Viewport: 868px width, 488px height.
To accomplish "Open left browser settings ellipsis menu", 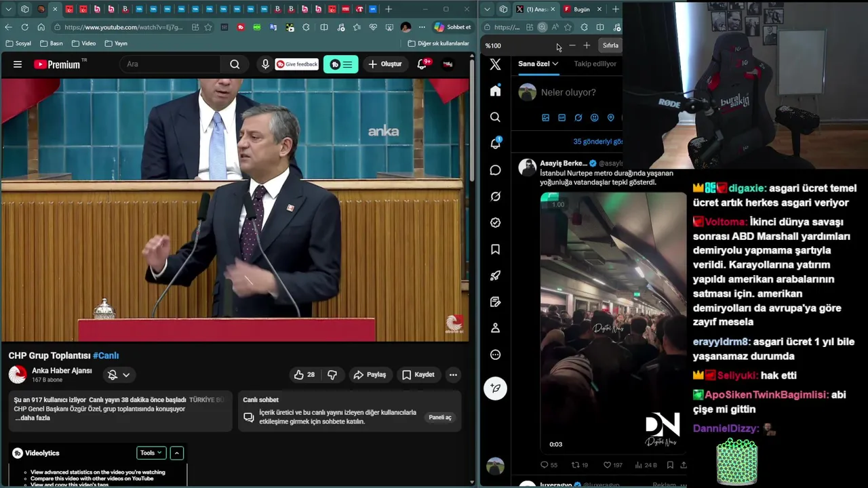I will click(422, 27).
